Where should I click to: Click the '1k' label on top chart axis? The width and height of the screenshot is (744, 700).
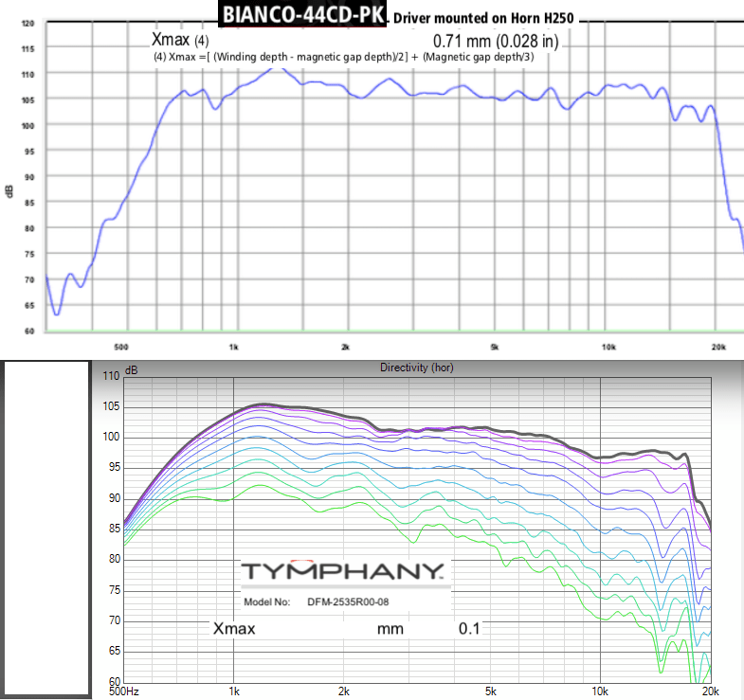pos(233,347)
